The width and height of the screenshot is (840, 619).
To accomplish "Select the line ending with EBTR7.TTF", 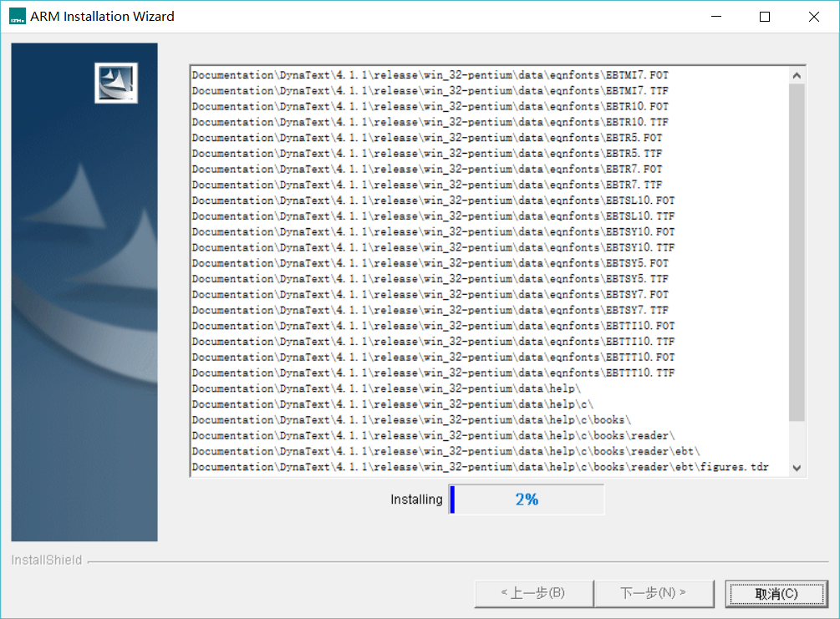I will point(427,185).
